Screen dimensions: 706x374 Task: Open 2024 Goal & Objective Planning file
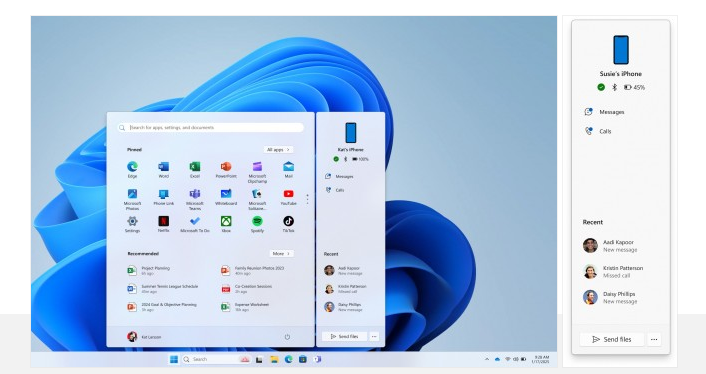coord(162,307)
